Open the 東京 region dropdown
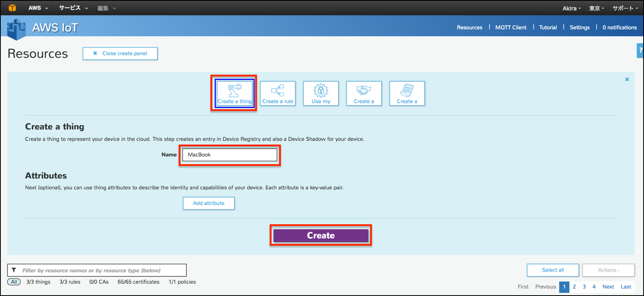 pos(597,8)
